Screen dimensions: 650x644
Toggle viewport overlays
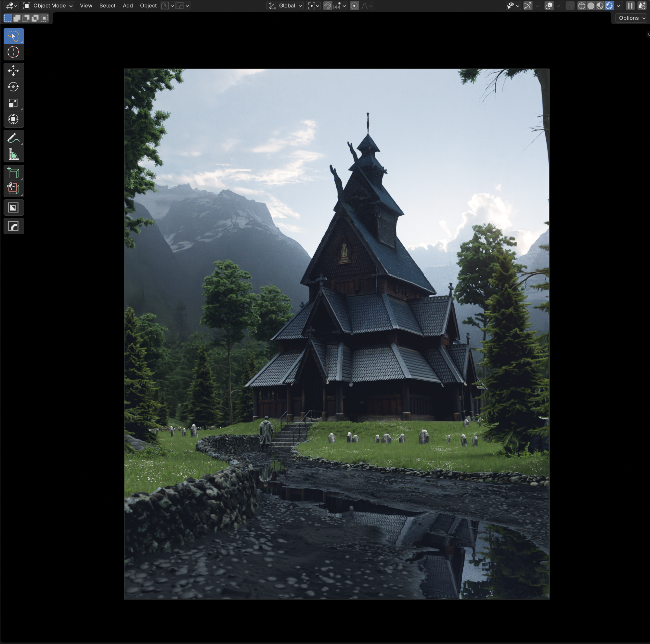(x=549, y=6)
